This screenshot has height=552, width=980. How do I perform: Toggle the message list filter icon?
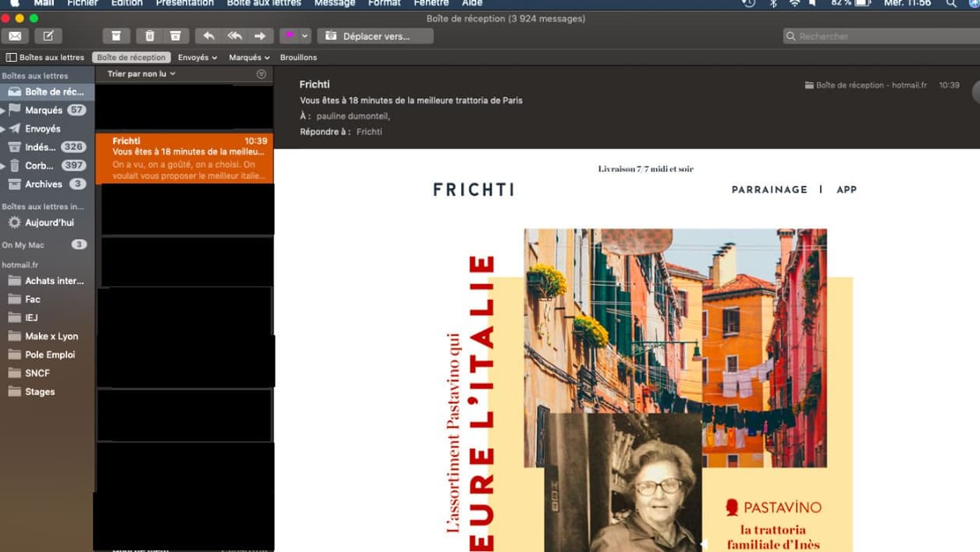[261, 74]
